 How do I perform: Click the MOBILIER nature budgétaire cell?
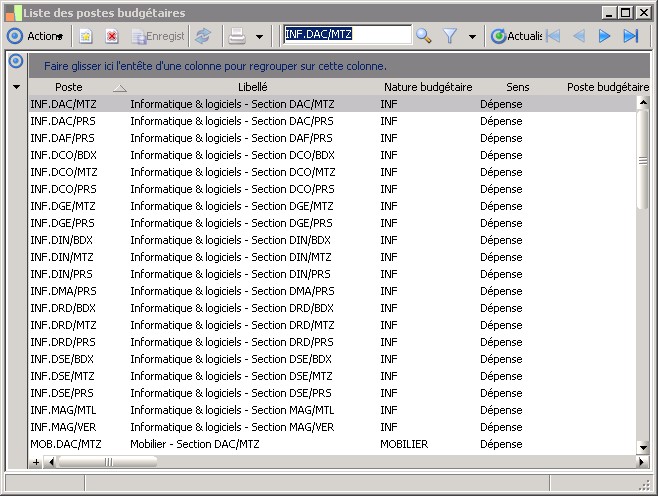[404, 444]
